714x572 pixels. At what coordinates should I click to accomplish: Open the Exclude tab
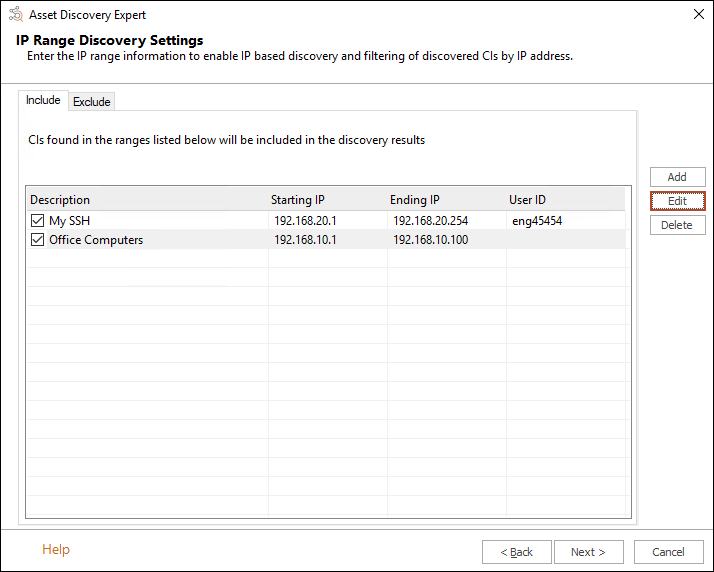[92, 101]
